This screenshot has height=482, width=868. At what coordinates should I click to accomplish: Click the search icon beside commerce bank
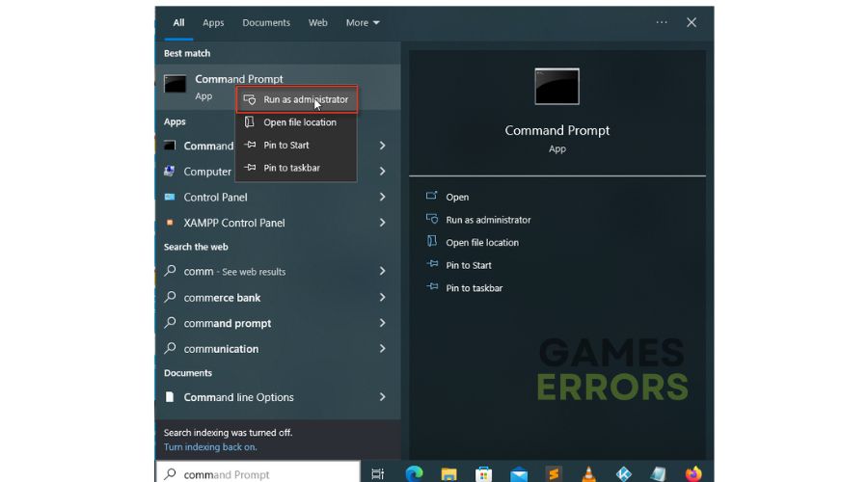170,297
